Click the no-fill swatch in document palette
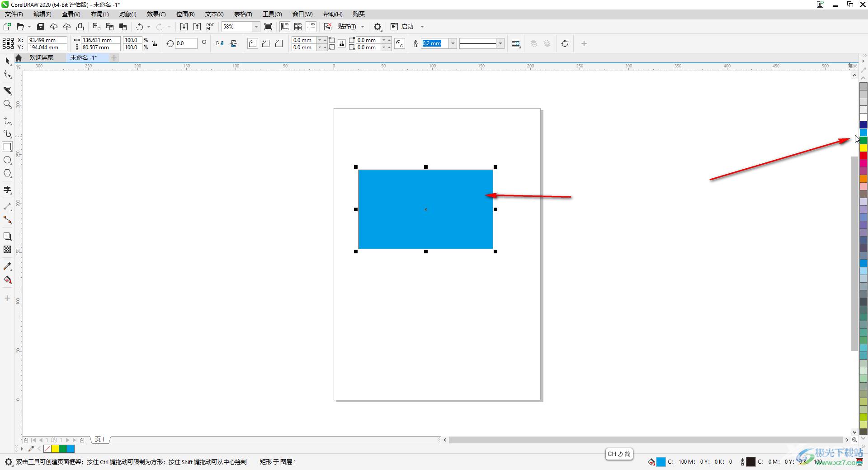The height and width of the screenshot is (470, 868). point(47,449)
